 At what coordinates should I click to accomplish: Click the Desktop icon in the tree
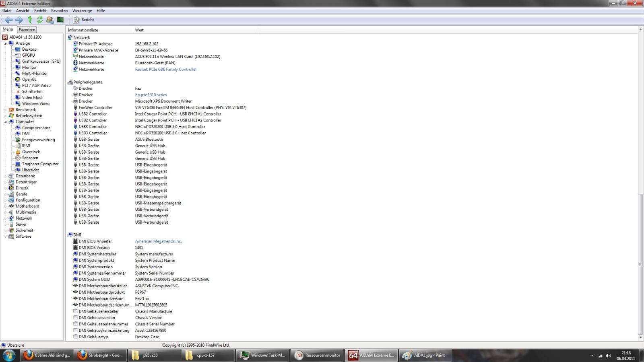(x=18, y=49)
